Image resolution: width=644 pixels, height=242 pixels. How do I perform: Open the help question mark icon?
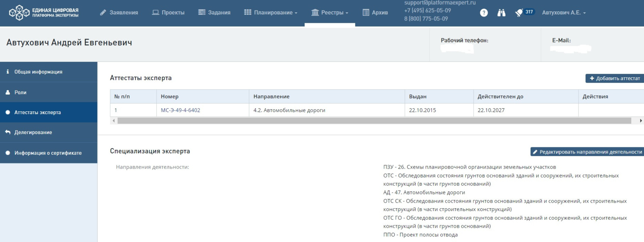[x=484, y=13]
